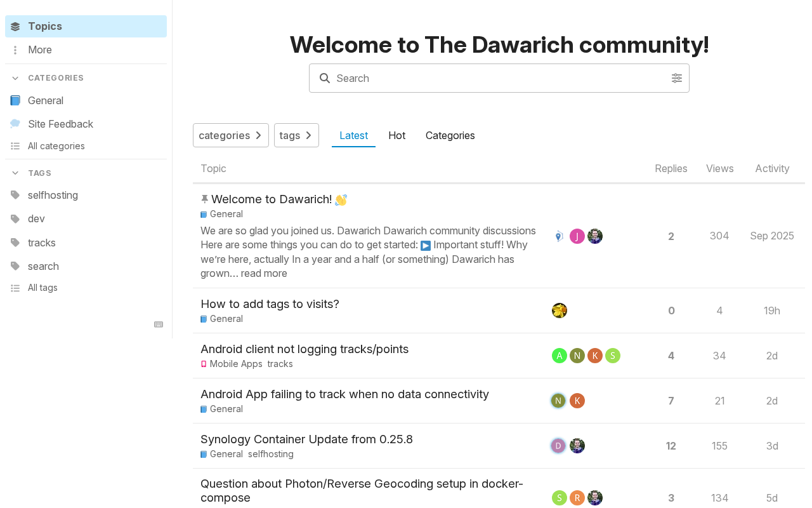Open Synology Container Update from 0.25.8 topic
Viewport: 812px width, 508px height.
pyautogui.click(x=306, y=439)
